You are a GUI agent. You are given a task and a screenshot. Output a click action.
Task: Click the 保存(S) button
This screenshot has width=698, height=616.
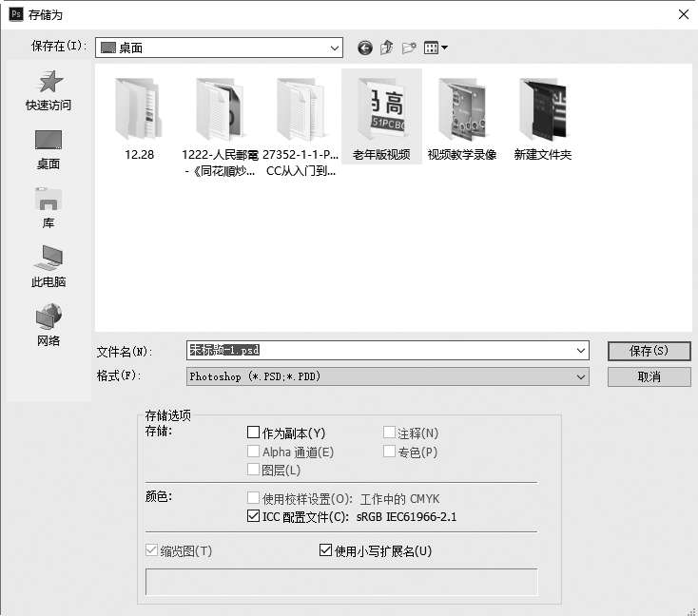pos(650,351)
